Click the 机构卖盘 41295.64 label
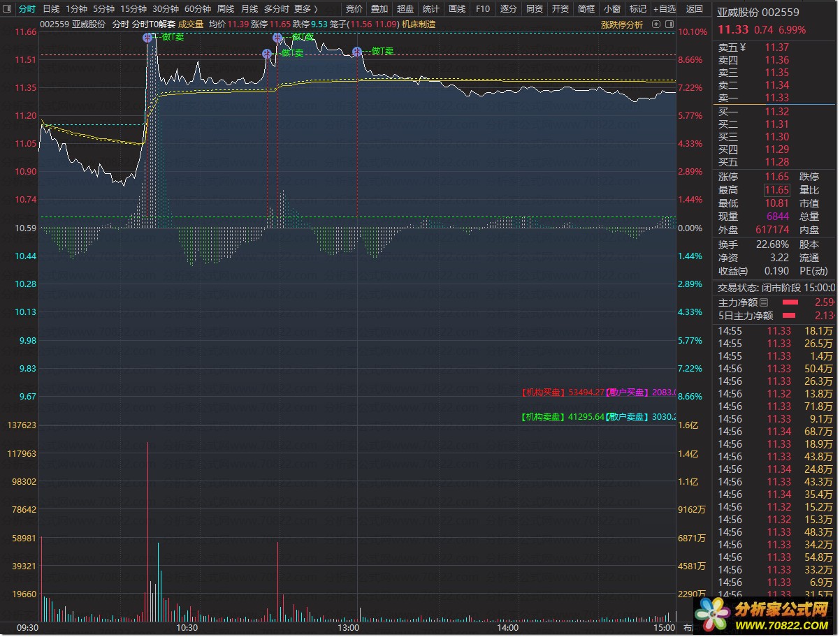 (x=563, y=417)
